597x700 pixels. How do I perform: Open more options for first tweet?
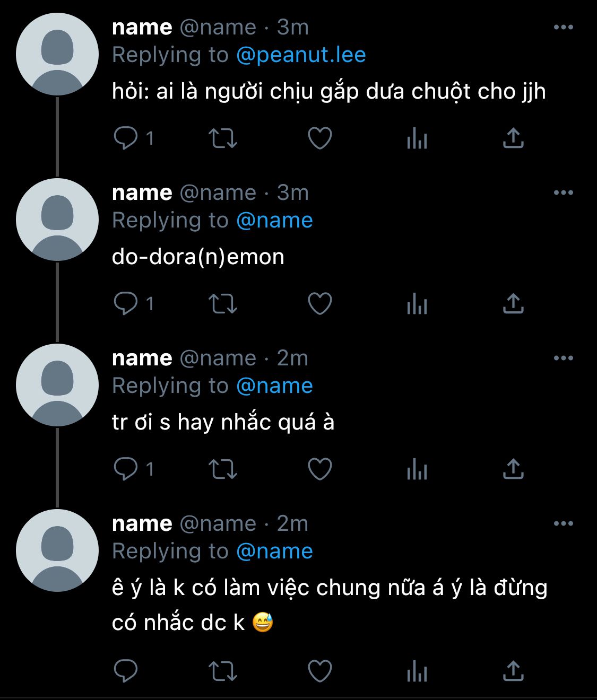(563, 27)
